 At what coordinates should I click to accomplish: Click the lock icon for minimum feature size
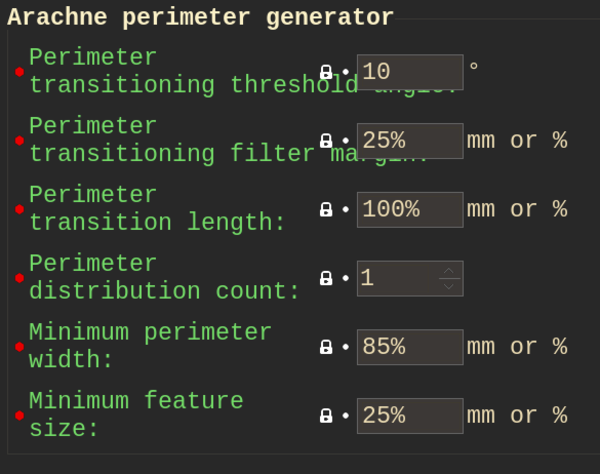point(326,416)
